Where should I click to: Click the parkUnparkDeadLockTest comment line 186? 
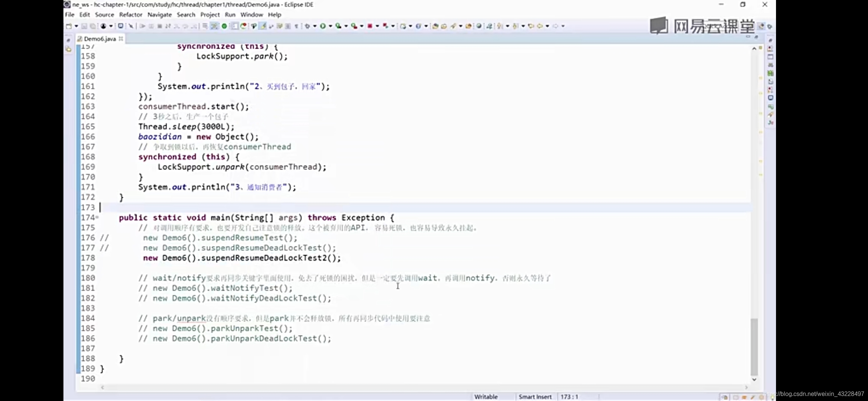pyautogui.click(x=234, y=338)
